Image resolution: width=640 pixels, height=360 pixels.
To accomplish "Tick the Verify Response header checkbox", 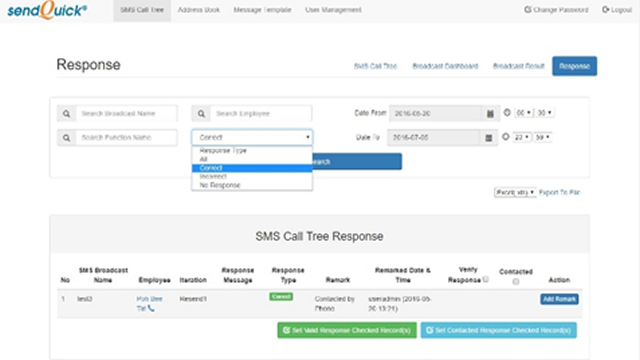I will coord(485,279).
